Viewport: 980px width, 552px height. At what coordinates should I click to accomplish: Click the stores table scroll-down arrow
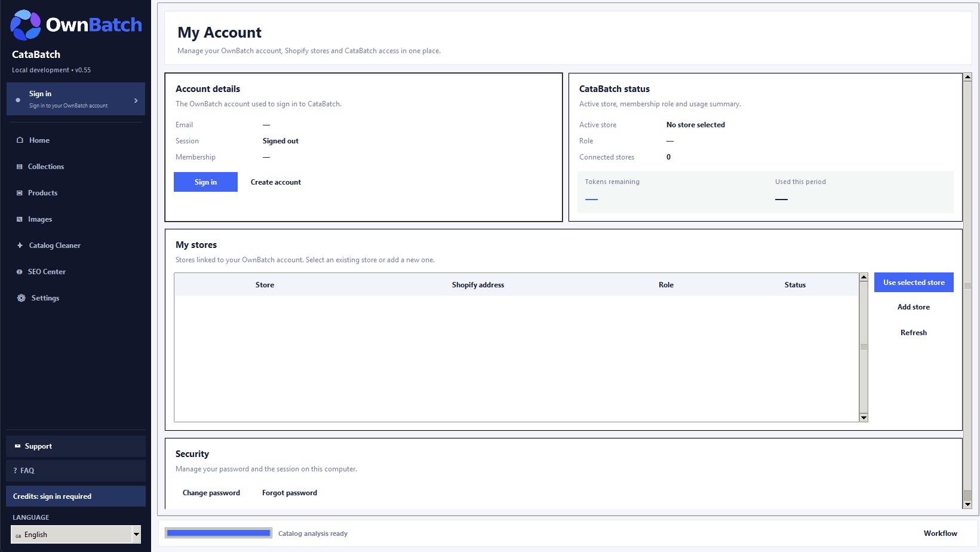click(864, 418)
